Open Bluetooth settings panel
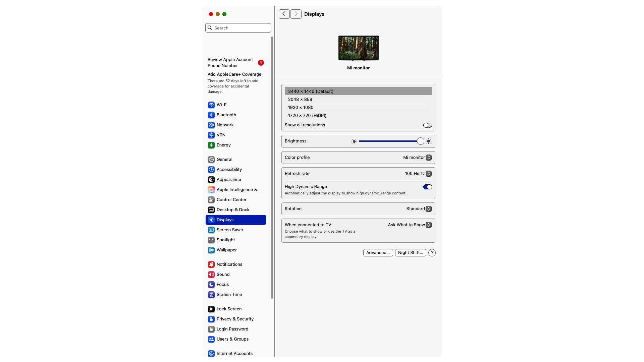 click(x=226, y=115)
